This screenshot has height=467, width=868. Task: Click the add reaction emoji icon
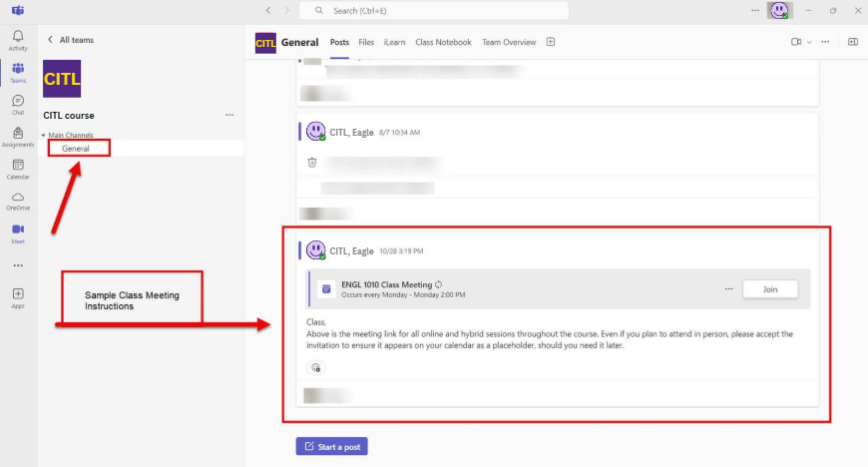point(315,368)
